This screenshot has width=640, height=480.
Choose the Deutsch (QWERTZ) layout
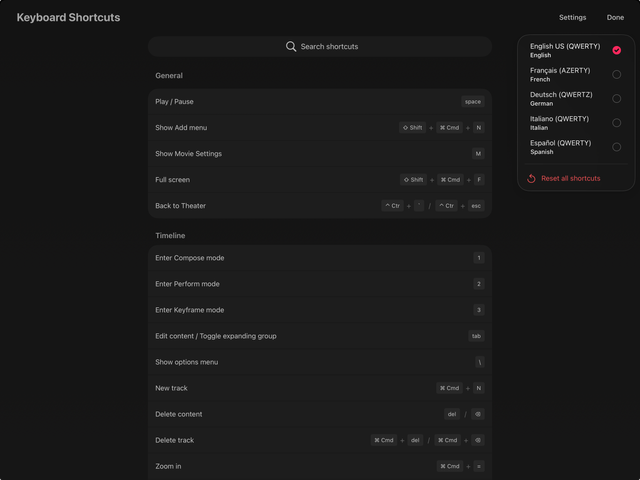[575, 99]
